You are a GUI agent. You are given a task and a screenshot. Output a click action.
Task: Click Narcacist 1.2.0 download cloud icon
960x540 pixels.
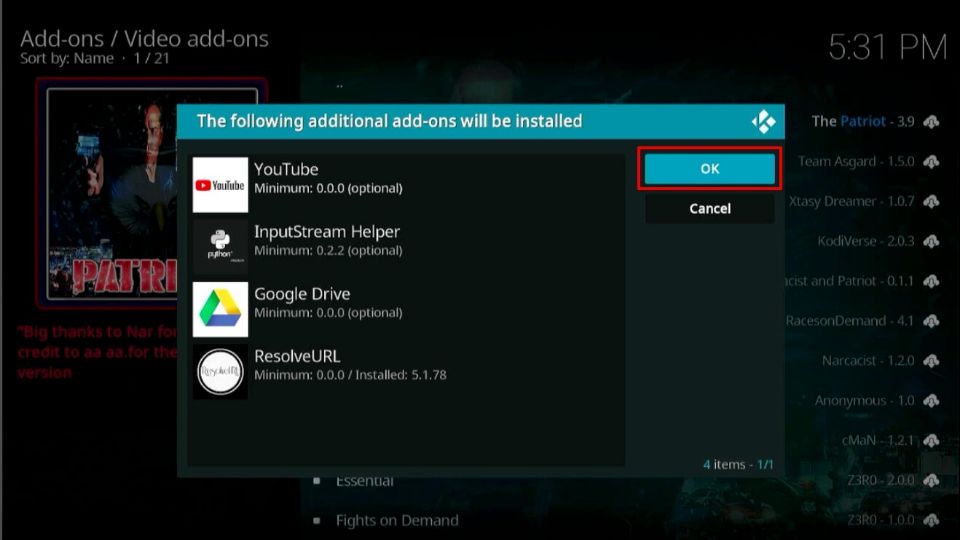point(931,361)
